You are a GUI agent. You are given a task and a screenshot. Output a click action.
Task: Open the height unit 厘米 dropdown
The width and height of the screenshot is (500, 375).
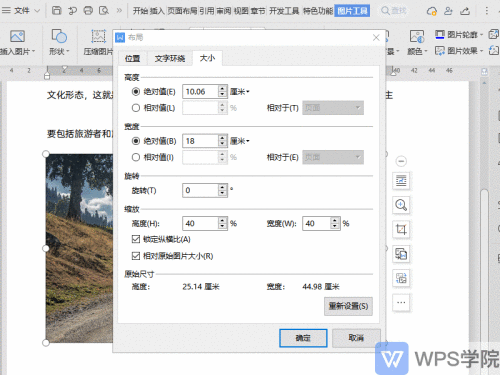[x=240, y=92]
